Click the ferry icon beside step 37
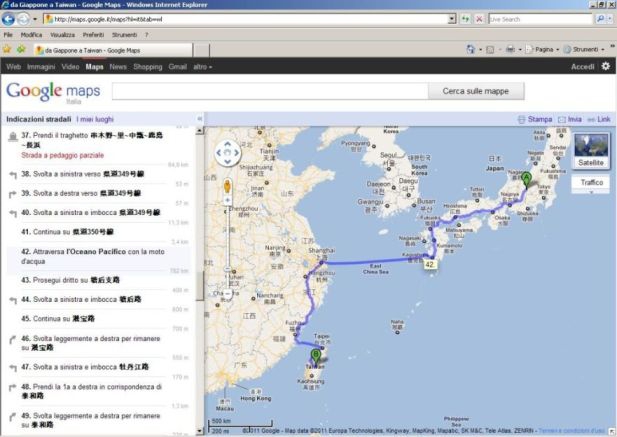Viewport: 617px width, 437px height. [13, 136]
